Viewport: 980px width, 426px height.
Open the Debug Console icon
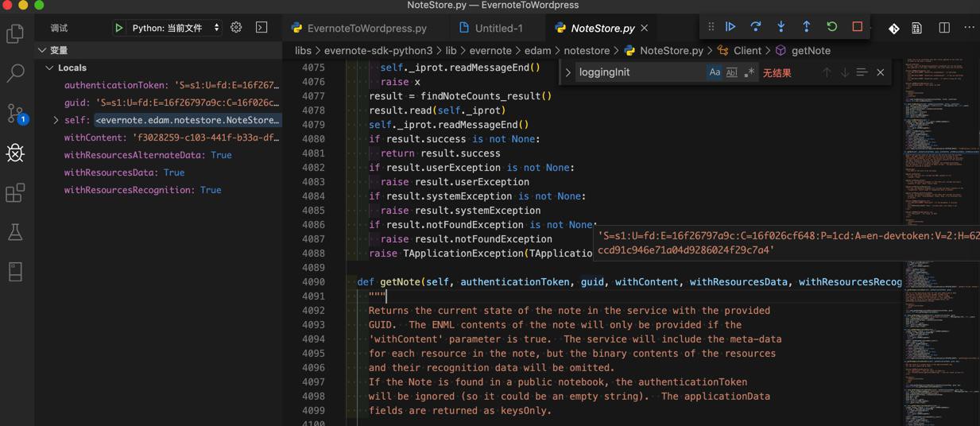click(261, 28)
